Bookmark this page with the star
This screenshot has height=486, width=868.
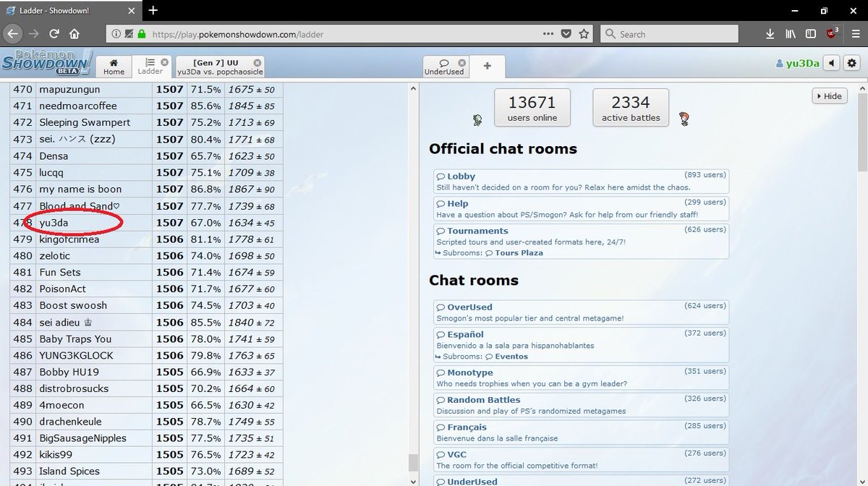(x=584, y=33)
